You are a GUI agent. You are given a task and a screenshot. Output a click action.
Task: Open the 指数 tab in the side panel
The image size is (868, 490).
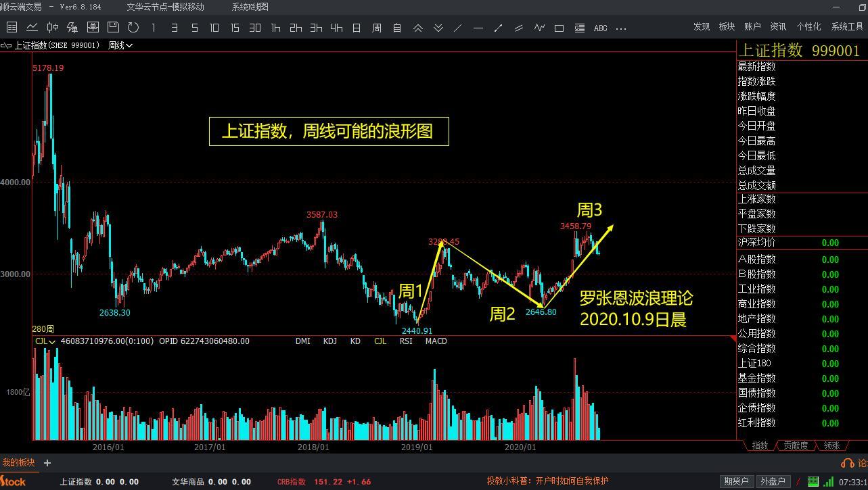click(x=760, y=445)
